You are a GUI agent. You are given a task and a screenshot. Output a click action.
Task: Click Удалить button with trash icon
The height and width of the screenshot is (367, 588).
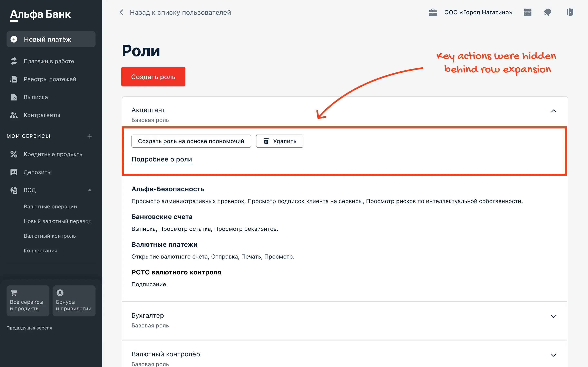point(280,141)
